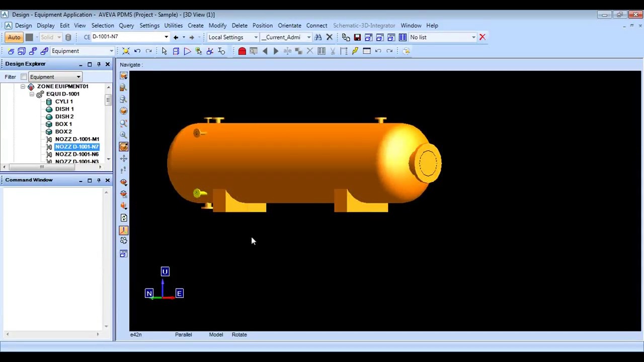Click the bottom view settings icon in sidebar

[123, 254]
